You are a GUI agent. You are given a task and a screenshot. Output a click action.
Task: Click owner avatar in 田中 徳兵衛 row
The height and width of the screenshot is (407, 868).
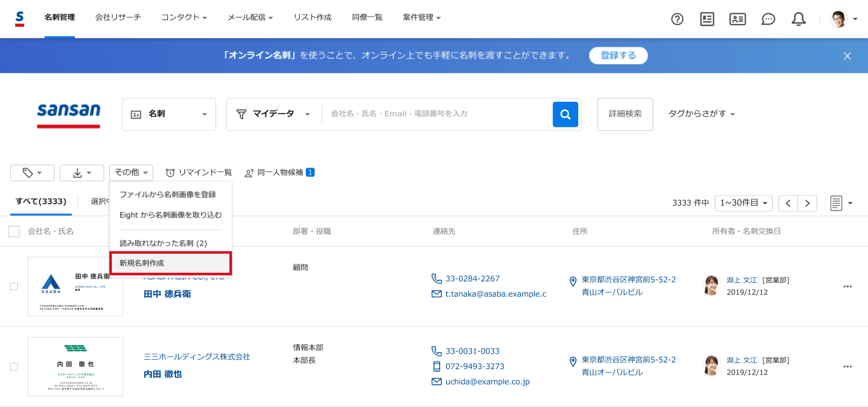pyautogui.click(x=712, y=285)
